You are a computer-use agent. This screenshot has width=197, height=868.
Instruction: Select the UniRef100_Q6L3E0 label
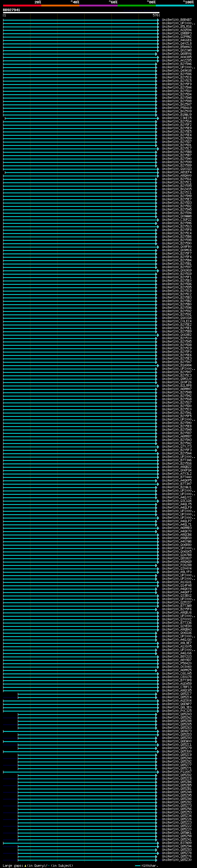177,707
